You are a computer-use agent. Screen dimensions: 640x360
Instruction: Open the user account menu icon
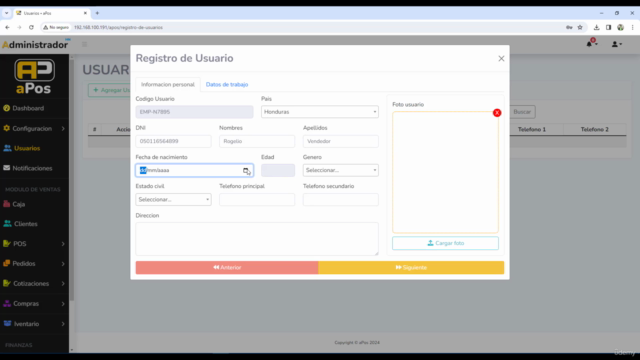coord(616,44)
